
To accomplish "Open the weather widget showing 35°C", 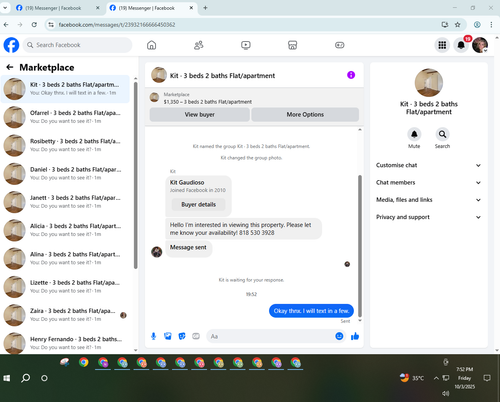I will [412, 378].
